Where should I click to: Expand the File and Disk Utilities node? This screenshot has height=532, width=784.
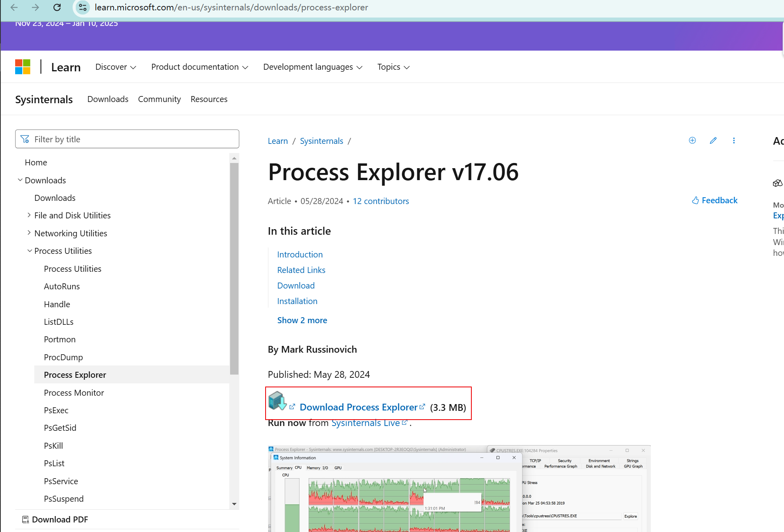tap(29, 215)
